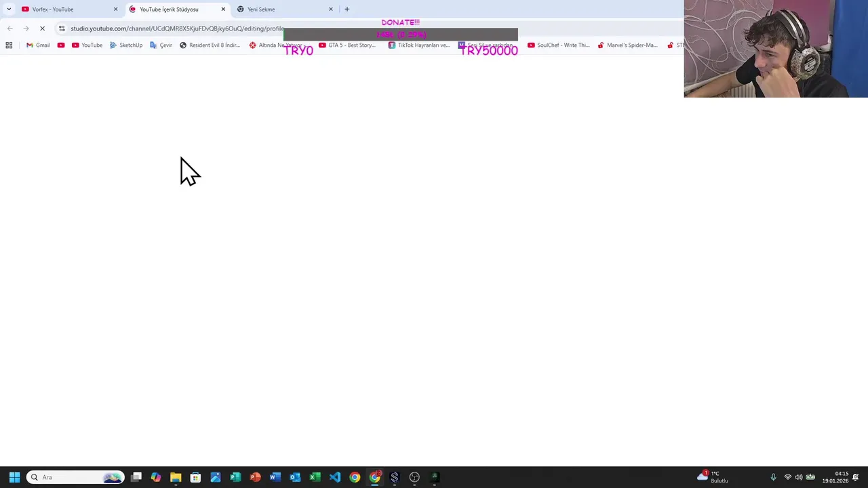Open the unlabeled YouTube icon bookmark
The image size is (868, 488).
[61, 45]
